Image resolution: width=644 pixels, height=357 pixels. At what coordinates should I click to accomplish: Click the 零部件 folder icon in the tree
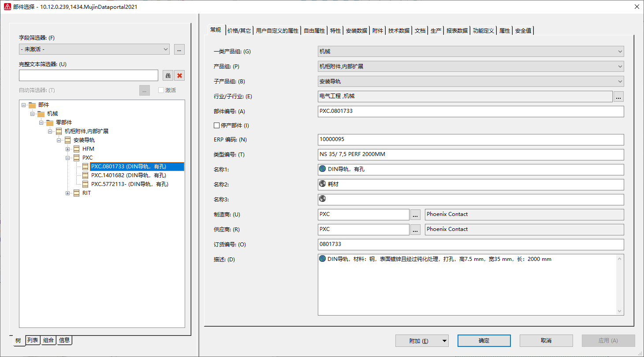pos(49,122)
